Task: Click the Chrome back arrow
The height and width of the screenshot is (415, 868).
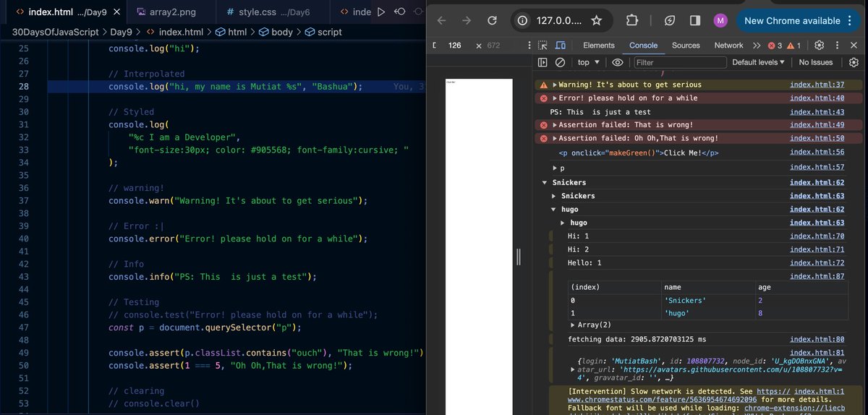Action: point(442,21)
